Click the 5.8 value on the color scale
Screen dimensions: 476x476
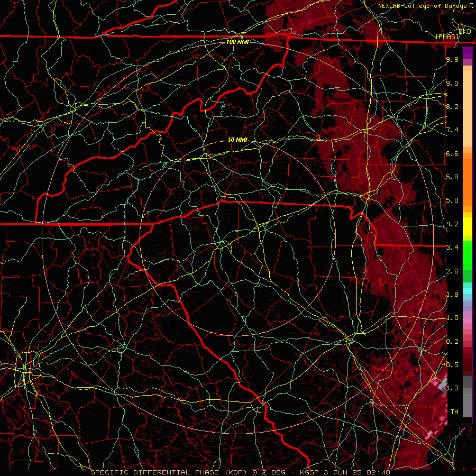452,177
